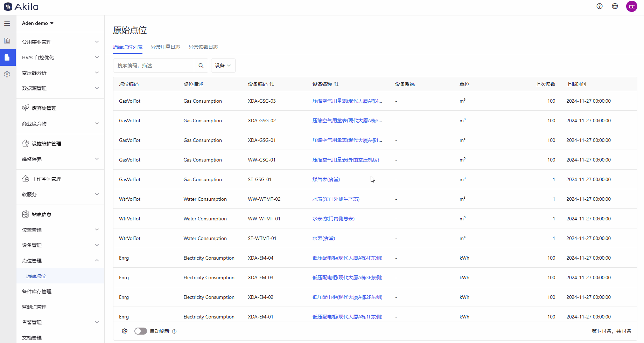The width and height of the screenshot is (644, 343).
Task: Collapse sidebar with hamburger menu icon
Action: [7, 23]
